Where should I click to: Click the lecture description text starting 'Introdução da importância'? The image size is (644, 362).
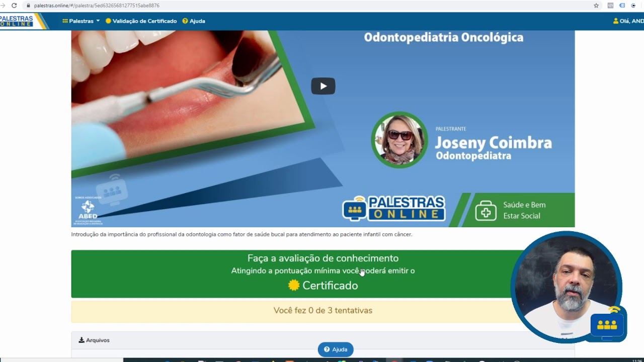242,234
